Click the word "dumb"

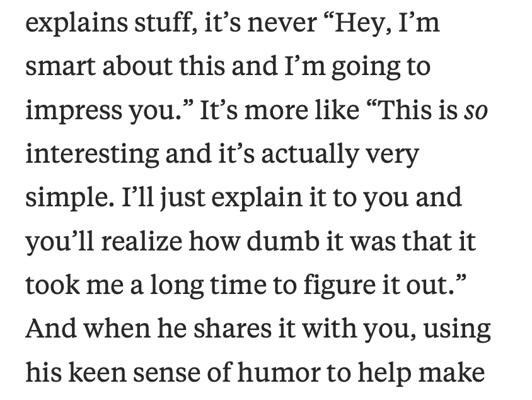tap(283, 240)
